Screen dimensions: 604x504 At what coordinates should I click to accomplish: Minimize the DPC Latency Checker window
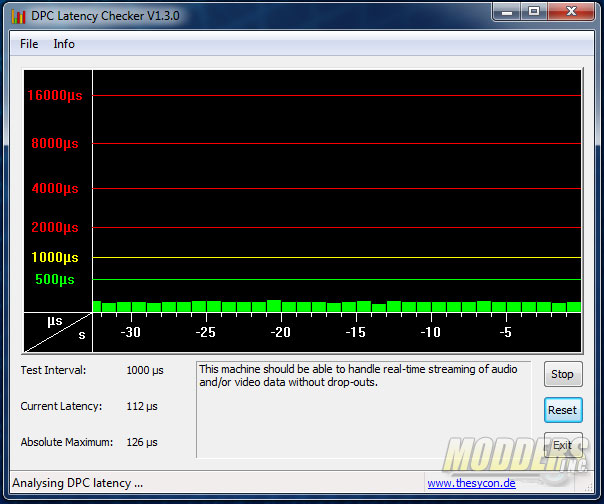coord(507,12)
